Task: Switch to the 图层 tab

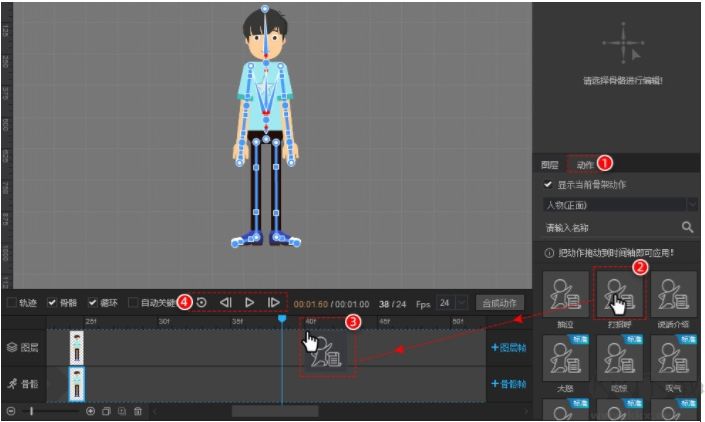Action: pos(549,164)
